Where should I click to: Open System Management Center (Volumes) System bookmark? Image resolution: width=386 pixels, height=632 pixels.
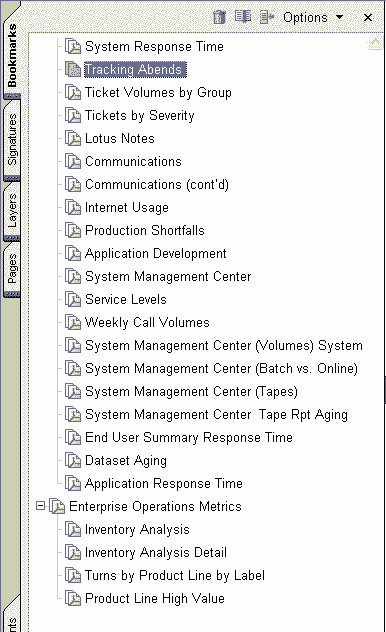coord(224,345)
